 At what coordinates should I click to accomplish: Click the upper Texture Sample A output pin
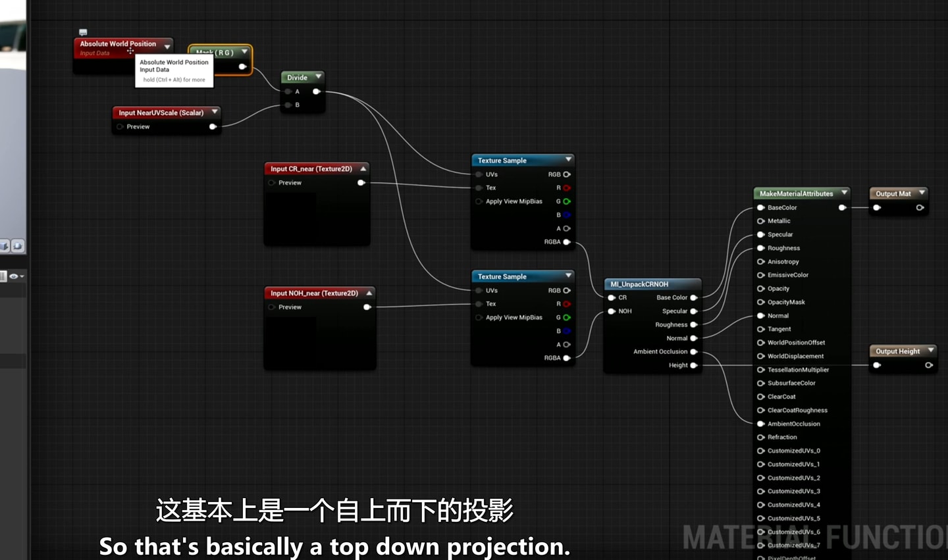coord(567,228)
